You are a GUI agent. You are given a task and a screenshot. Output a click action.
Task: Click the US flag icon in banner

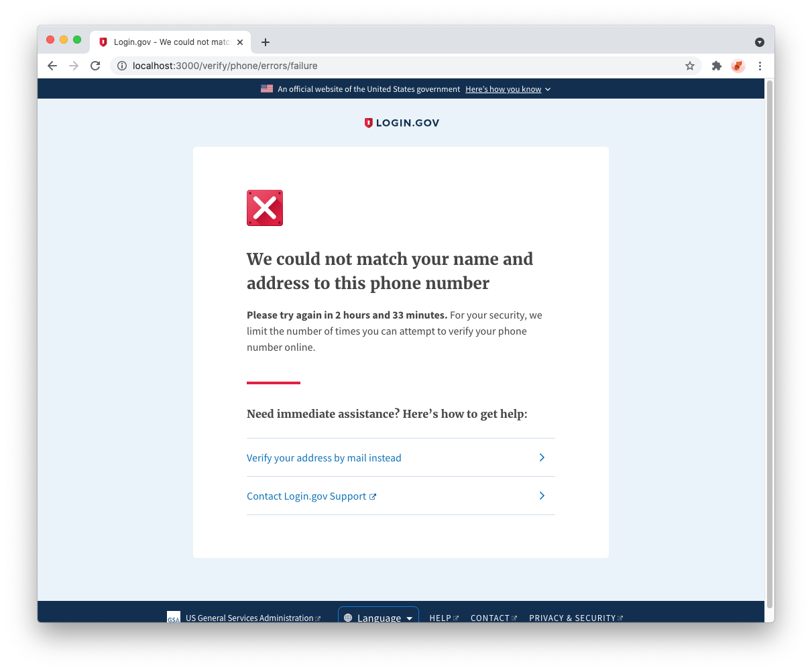tap(267, 89)
